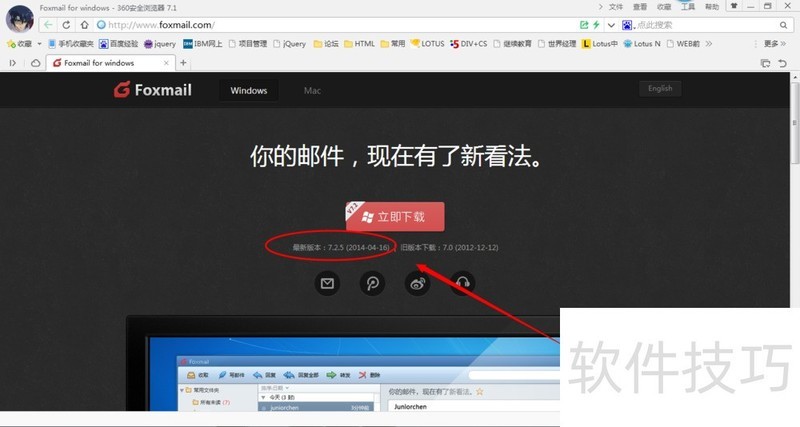
Task: Open the 收藏 star favorites button
Action: [x=19, y=44]
